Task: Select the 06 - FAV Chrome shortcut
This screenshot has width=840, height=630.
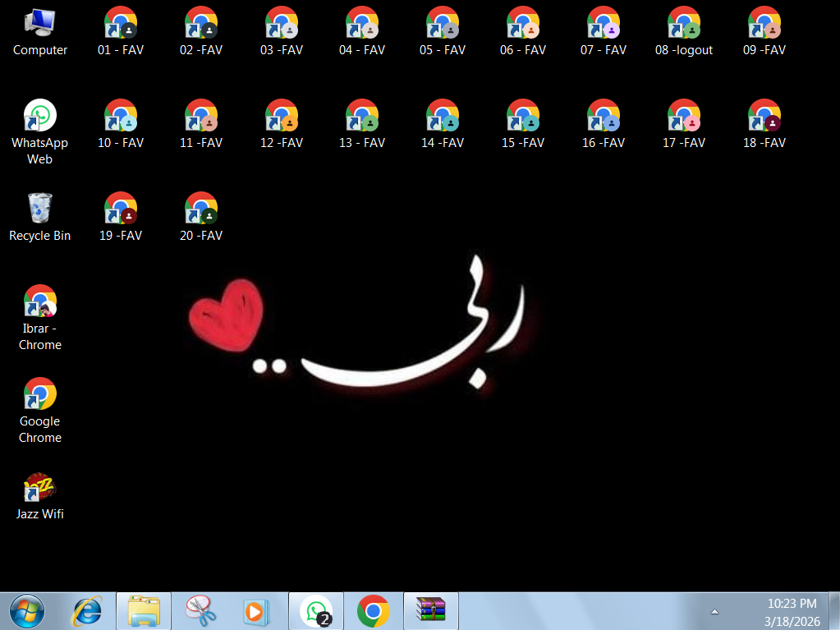Action: point(523,32)
